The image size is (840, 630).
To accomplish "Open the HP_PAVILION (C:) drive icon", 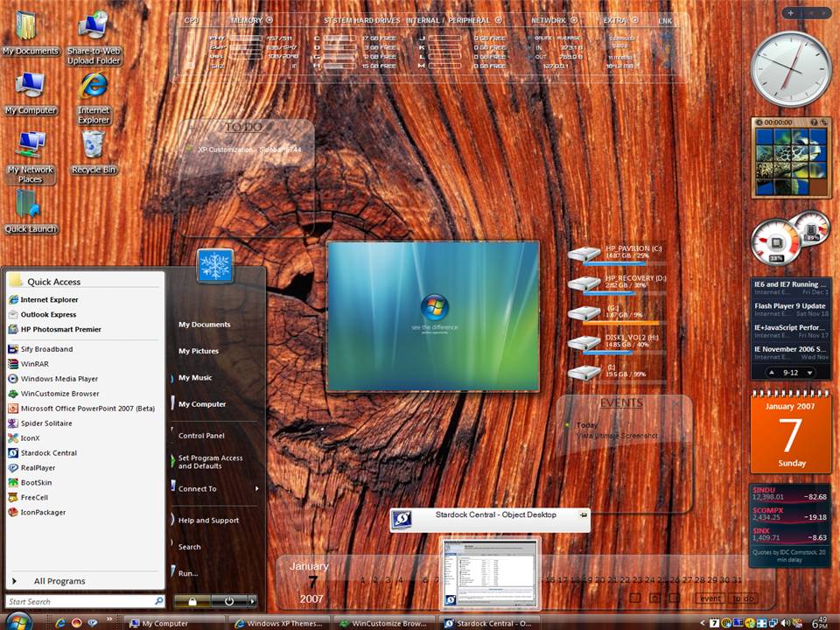I will [x=584, y=254].
